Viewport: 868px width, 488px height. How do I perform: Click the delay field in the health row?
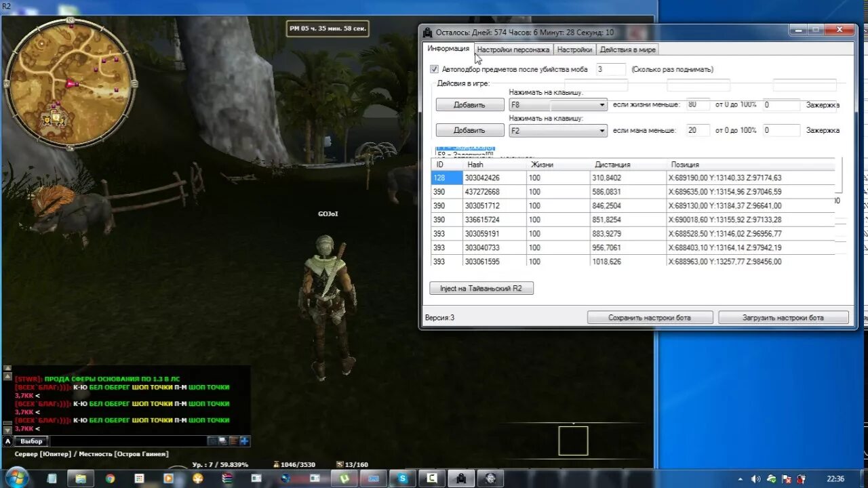coord(781,105)
